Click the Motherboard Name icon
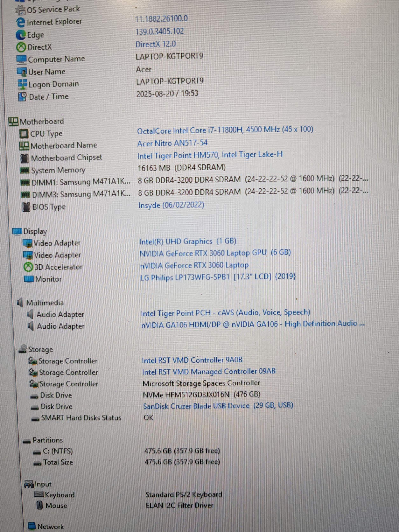The height and width of the screenshot is (532, 399). click(x=24, y=146)
